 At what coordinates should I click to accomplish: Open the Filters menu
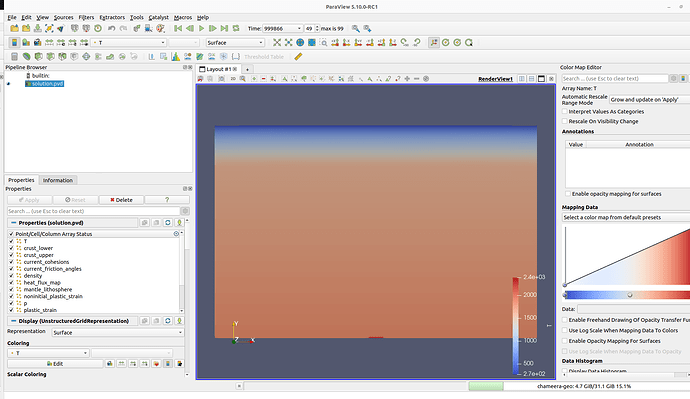point(86,18)
